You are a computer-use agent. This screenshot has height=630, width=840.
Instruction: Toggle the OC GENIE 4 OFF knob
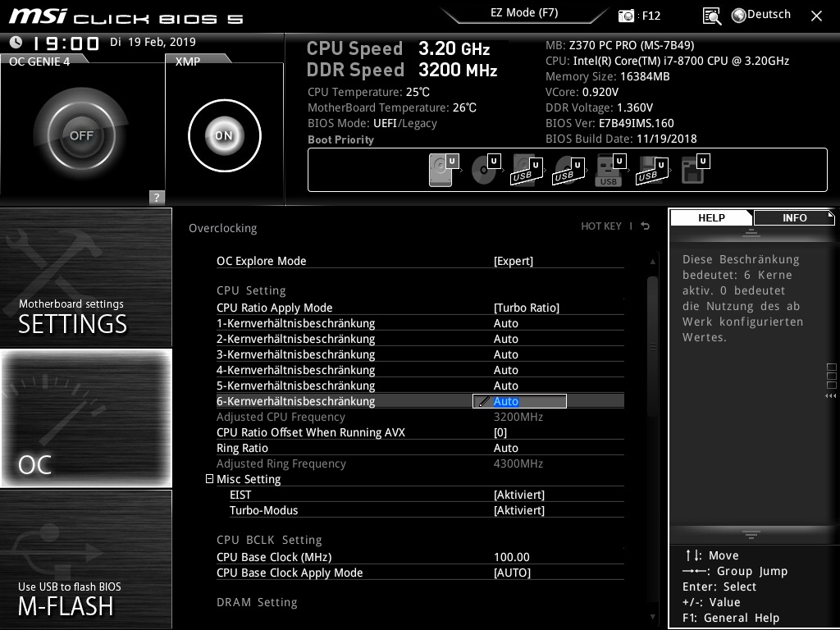click(81, 135)
